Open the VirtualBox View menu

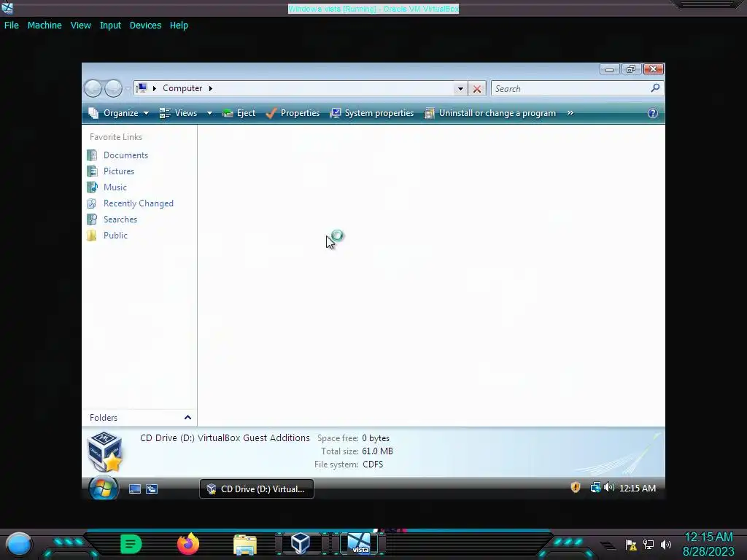(x=80, y=26)
